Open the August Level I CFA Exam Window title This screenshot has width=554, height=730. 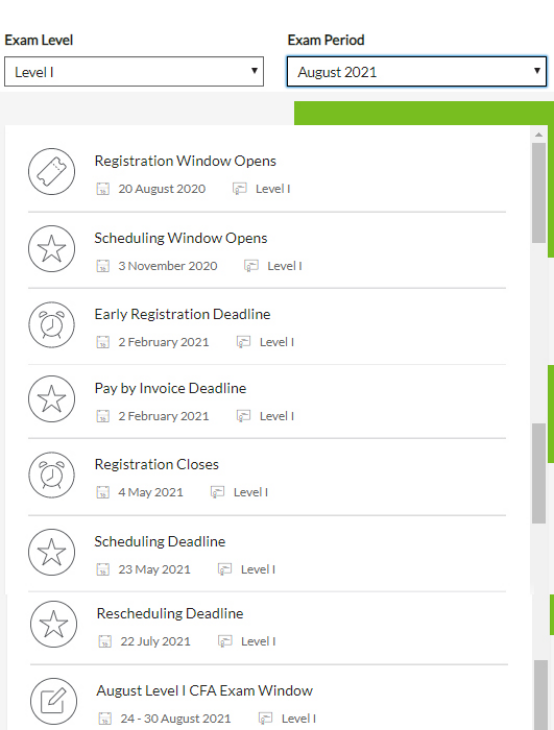[x=204, y=690]
